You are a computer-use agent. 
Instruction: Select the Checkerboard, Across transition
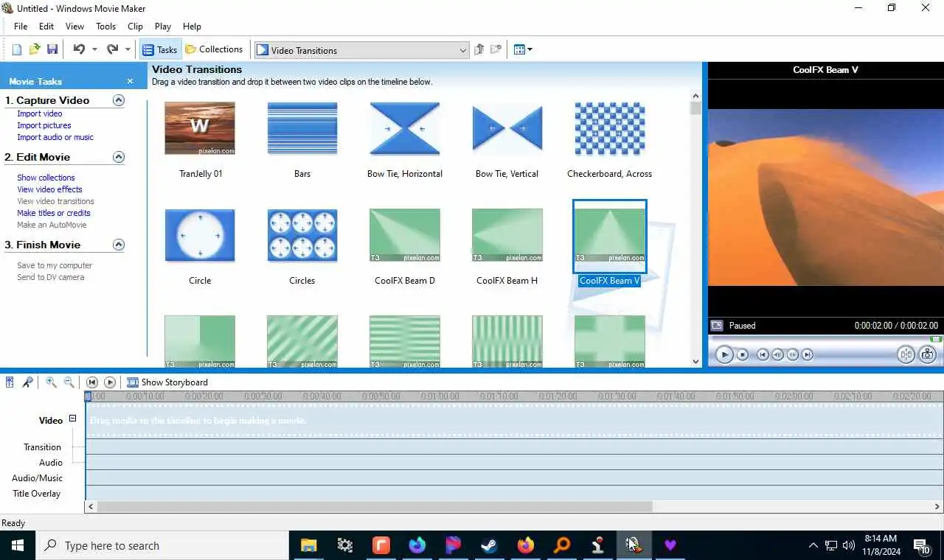click(x=610, y=128)
